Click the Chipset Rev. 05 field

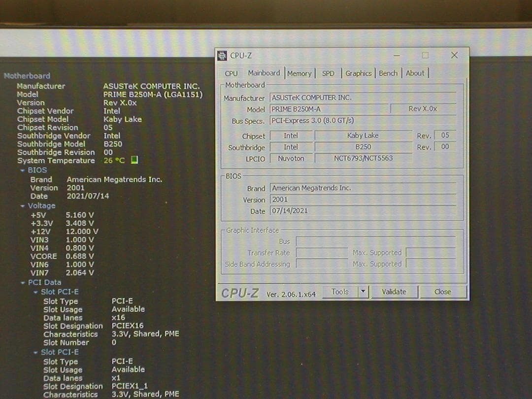pyautogui.click(x=445, y=135)
